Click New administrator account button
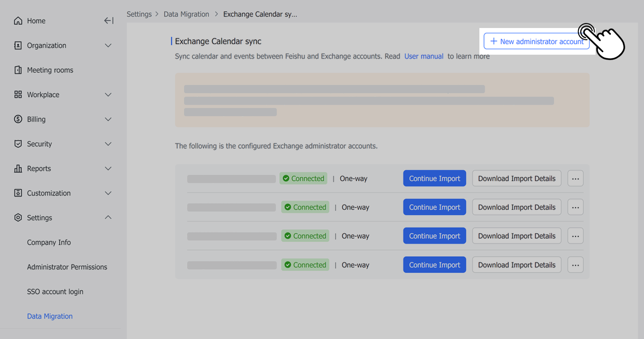Screen dimensions: 644x339 536,42
